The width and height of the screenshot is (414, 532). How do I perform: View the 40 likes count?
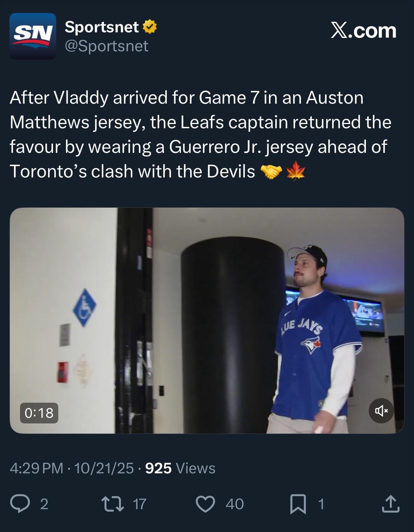click(235, 504)
